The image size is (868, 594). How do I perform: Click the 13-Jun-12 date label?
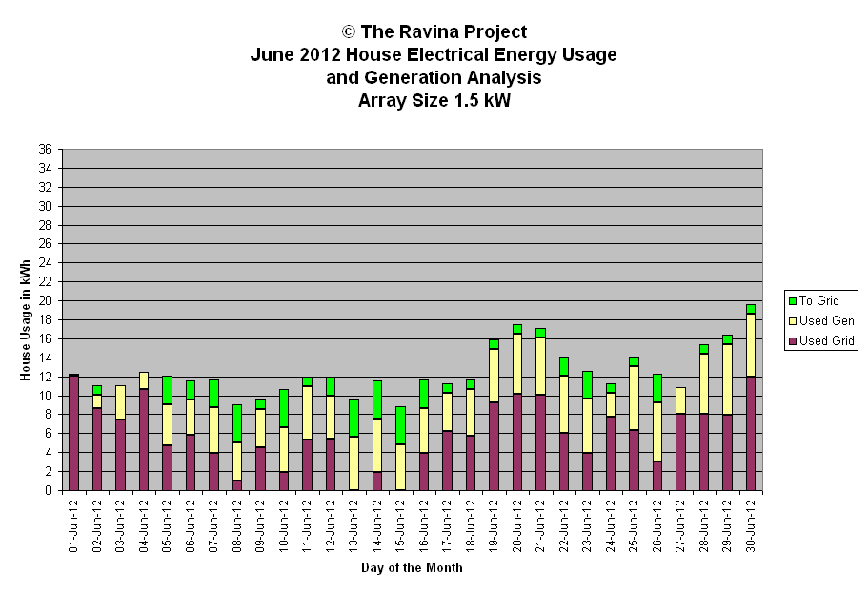[x=353, y=526]
